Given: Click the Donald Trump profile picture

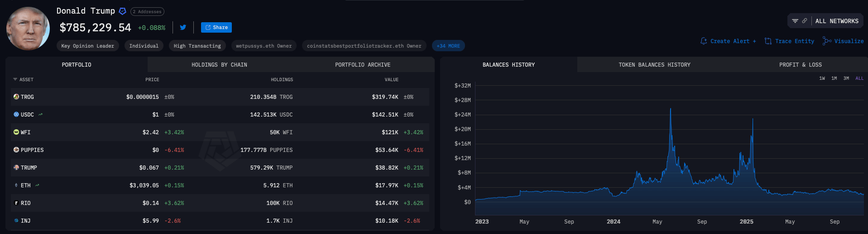Looking at the screenshot, I should 28,28.
